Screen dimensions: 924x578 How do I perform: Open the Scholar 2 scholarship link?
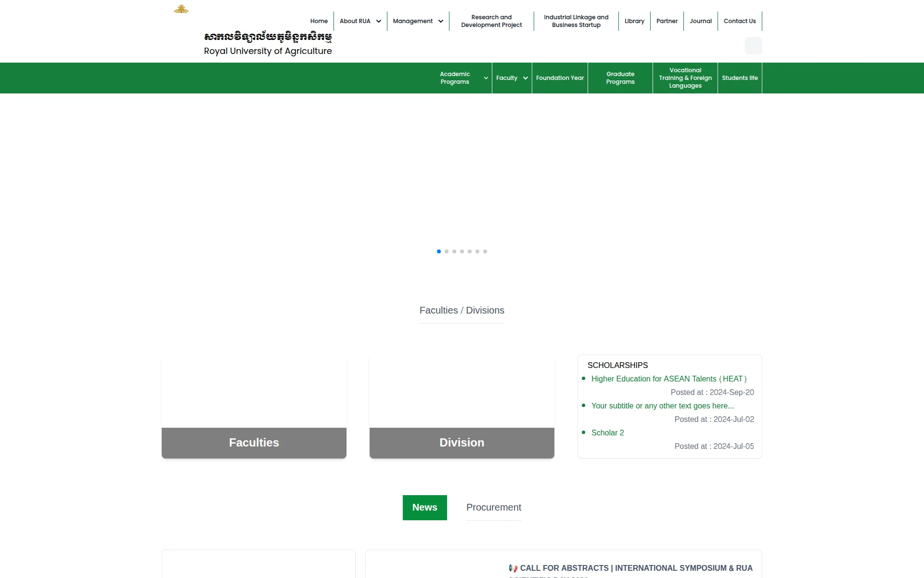click(607, 433)
